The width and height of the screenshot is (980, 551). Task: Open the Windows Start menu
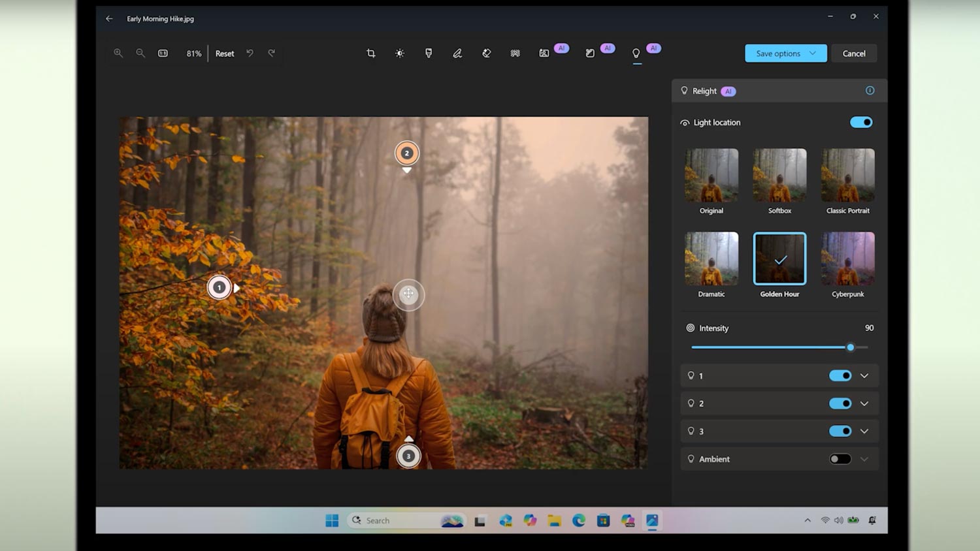click(x=332, y=520)
